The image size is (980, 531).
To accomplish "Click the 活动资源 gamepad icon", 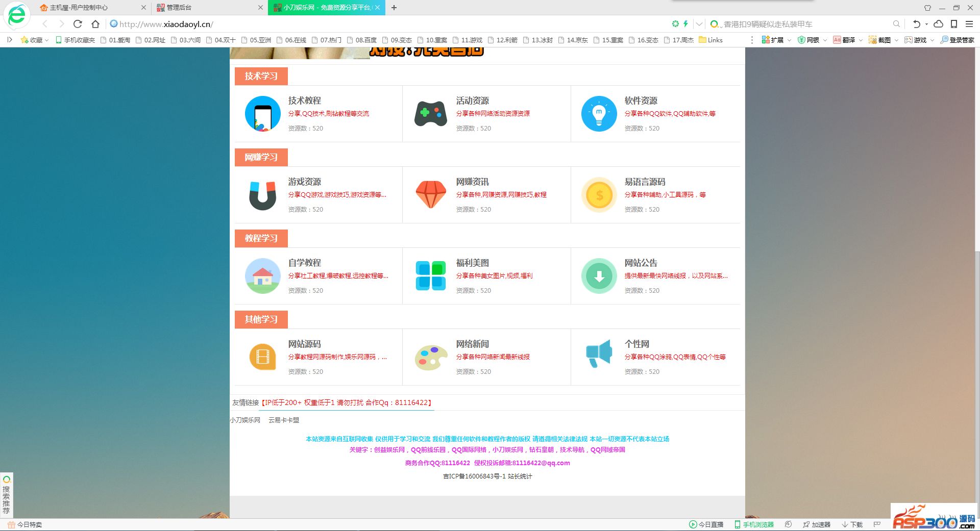I will 431,114.
